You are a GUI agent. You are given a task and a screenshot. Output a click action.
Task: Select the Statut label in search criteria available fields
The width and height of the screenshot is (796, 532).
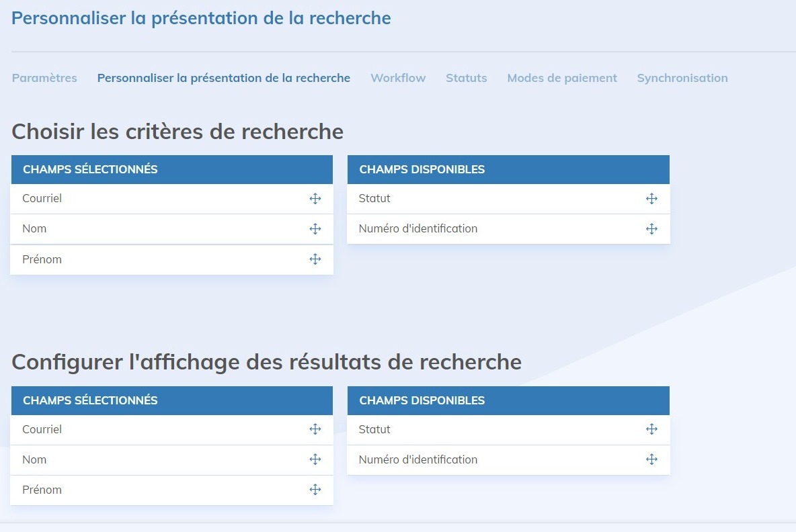[374, 199]
